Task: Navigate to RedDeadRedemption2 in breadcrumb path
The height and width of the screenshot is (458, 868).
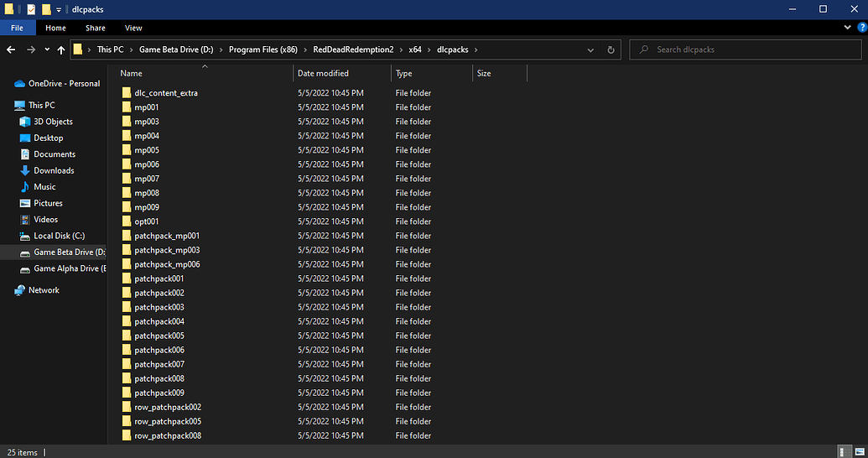Action: [353, 49]
